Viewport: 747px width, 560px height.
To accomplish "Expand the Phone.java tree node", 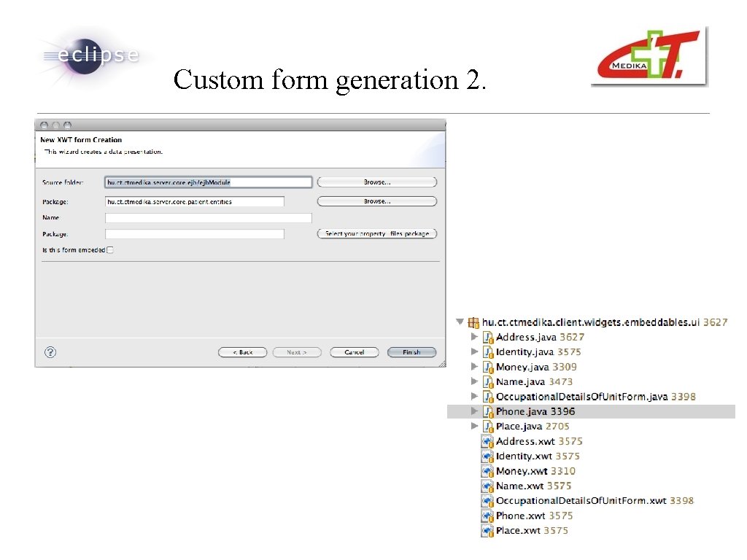I will (x=474, y=411).
